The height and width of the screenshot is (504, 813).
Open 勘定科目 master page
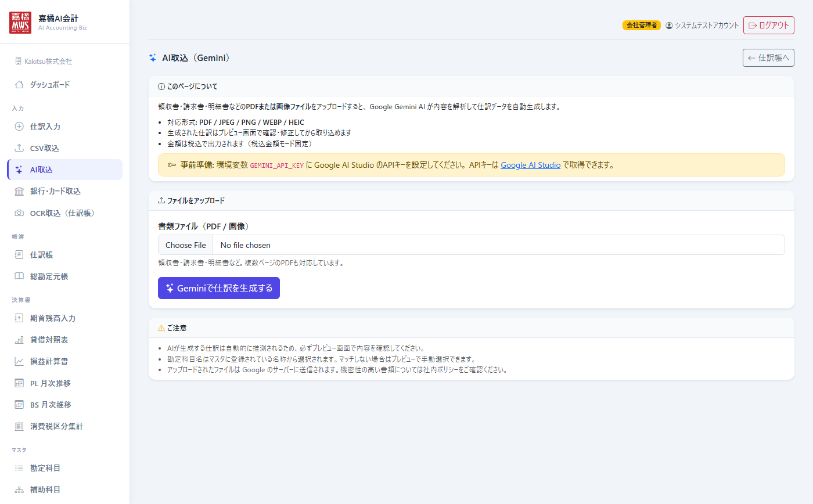65,468
